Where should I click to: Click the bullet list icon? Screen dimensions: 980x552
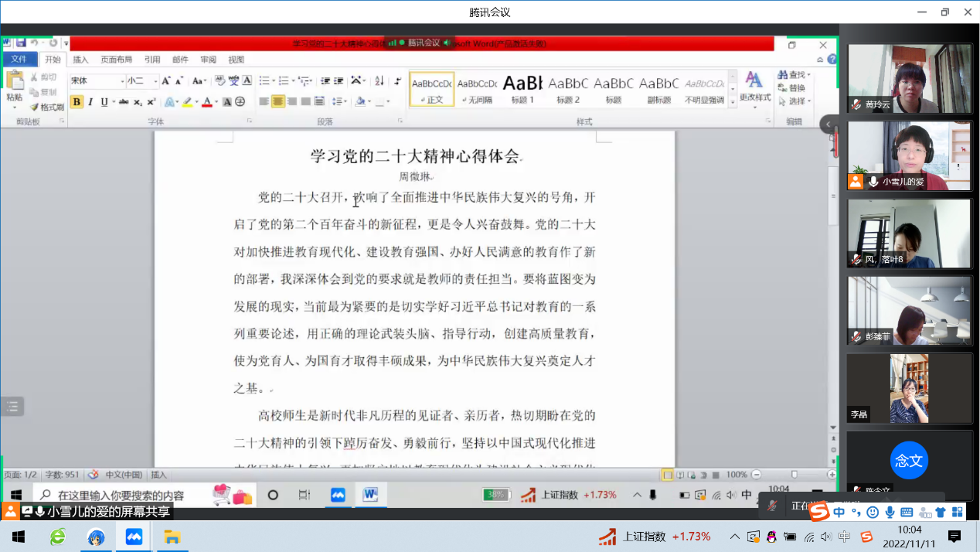tap(264, 81)
